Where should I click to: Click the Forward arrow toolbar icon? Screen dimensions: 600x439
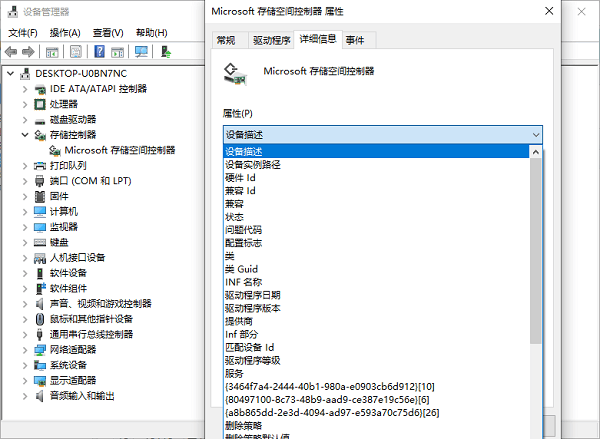(28, 52)
